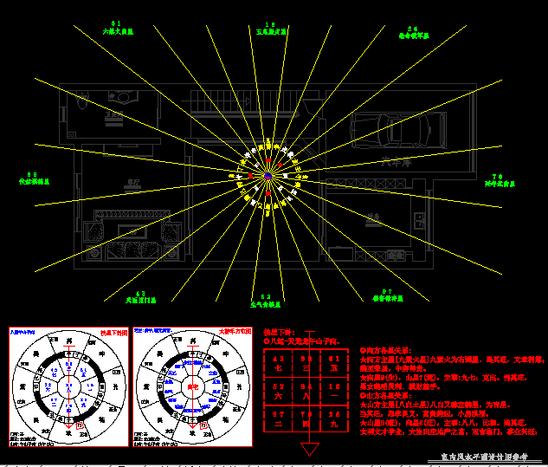This screenshot has height=467, width=548.
Task: Click the red square marker on left compass chart
Action: [x=80, y=425]
